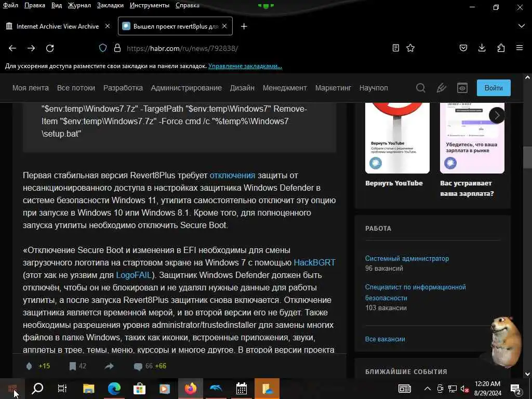Open the Правка menu

coord(35,5)
